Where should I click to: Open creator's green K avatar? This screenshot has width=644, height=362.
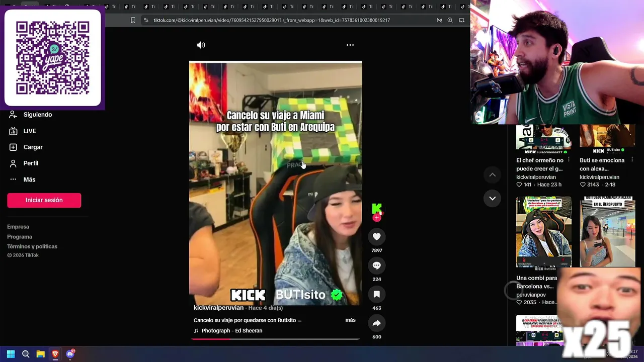click(x=377, y=208)
